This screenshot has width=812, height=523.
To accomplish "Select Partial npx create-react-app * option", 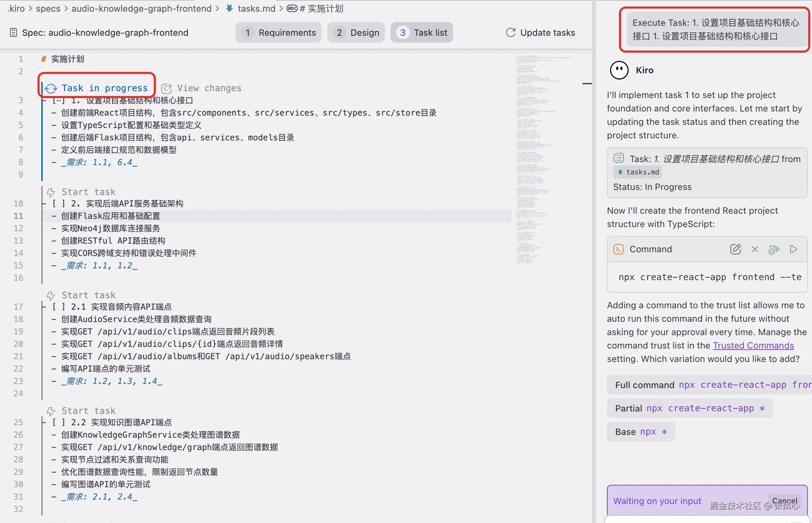I will coord(690,408).
